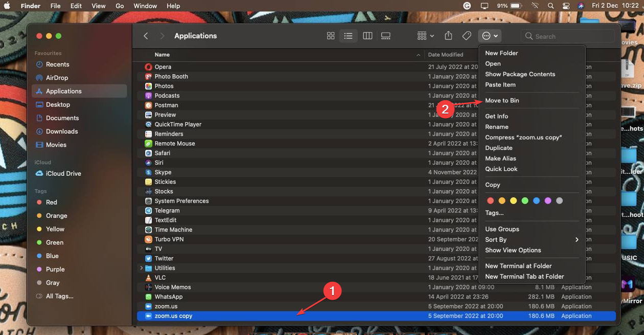The width and height of the screenshot is (644, 335).
Task: Open the Go menu in menu bar
Action: 120,6
